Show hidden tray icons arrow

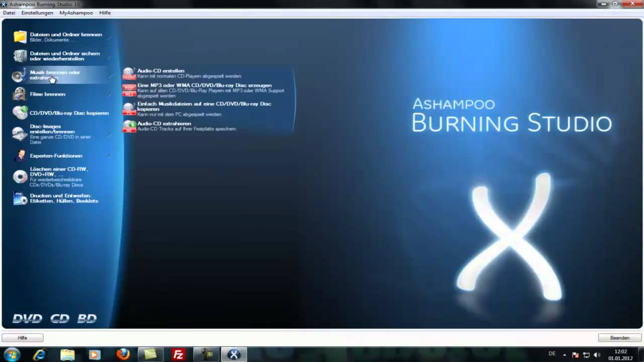pyautogui.click(x=565, y=354)
